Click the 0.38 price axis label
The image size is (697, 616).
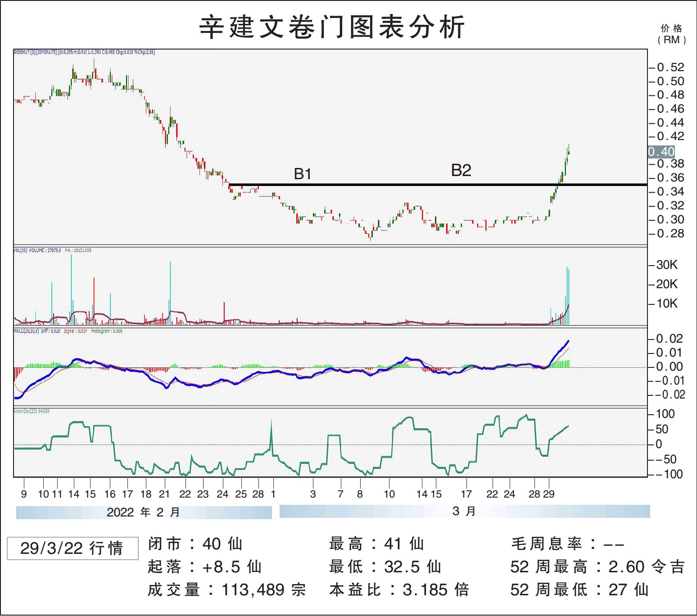tap(670, 164)
